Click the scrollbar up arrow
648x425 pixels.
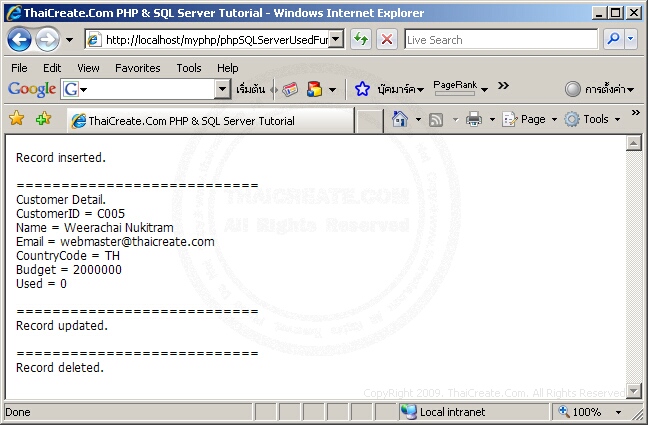click(x=634, y=143)
